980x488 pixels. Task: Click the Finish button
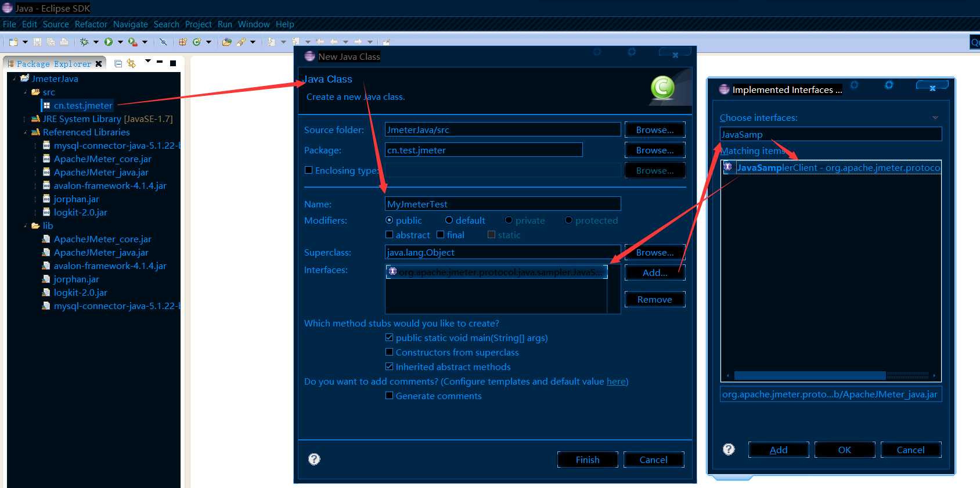click(588, 460)
